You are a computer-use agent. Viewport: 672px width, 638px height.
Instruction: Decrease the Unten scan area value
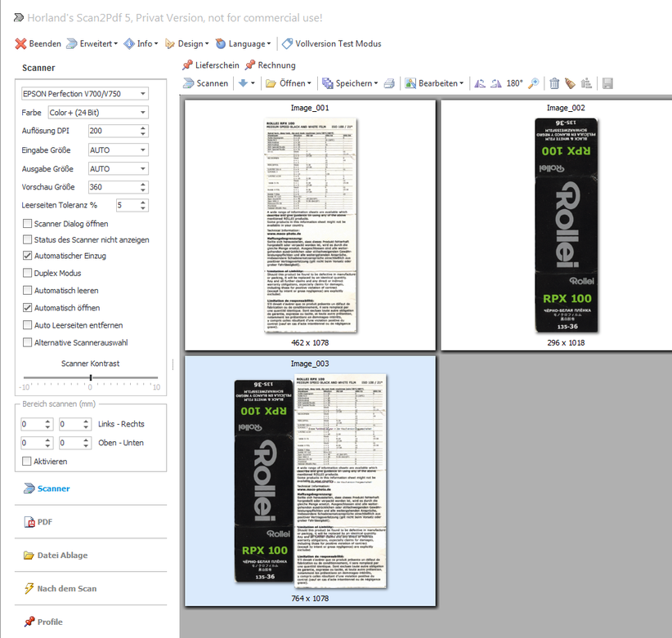86,446
